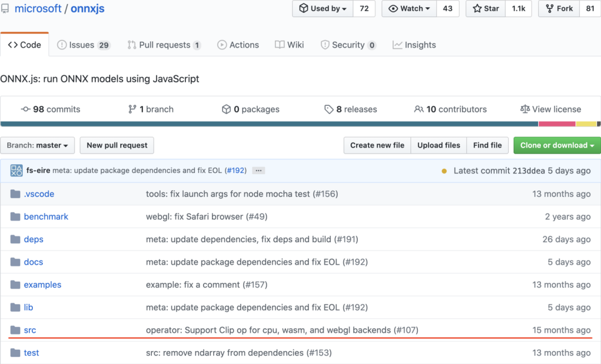Click the docs folder icon

tap(16, 262)
